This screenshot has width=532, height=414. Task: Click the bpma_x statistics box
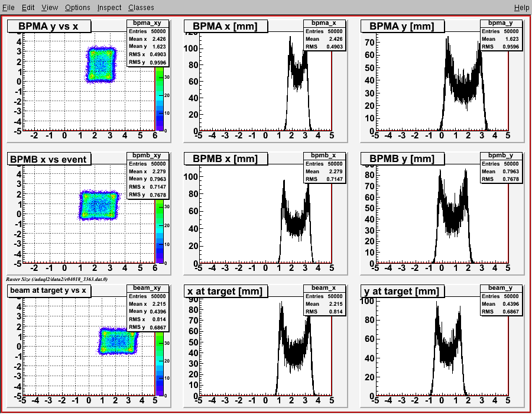[325, 35]
